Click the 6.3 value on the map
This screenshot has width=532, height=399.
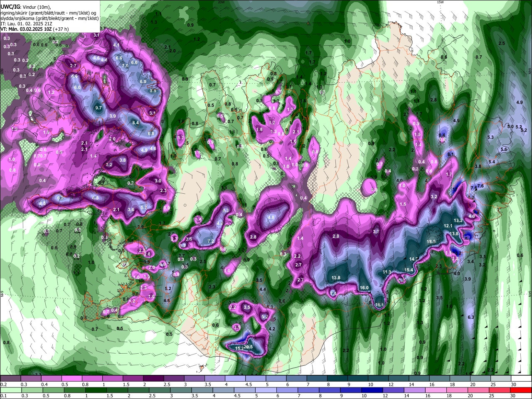coord(471,317)
